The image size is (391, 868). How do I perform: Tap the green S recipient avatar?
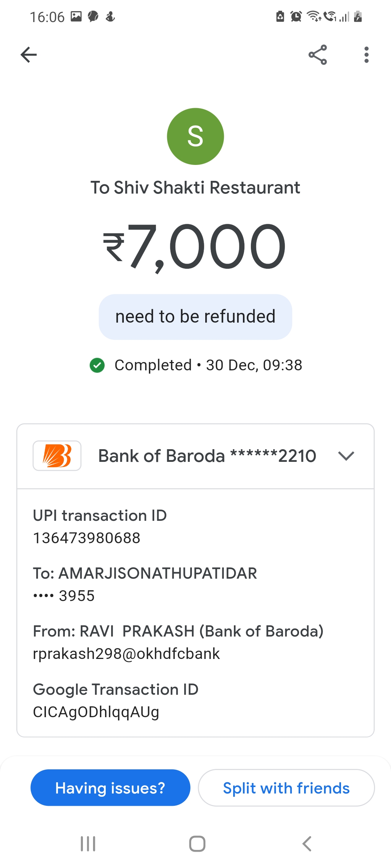coord(195,136)
